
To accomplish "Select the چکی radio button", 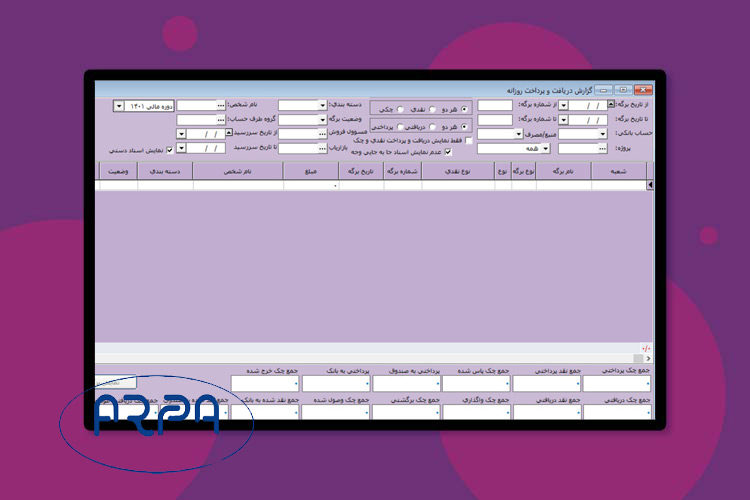I will pyautogui.click(x=401, y=109).
